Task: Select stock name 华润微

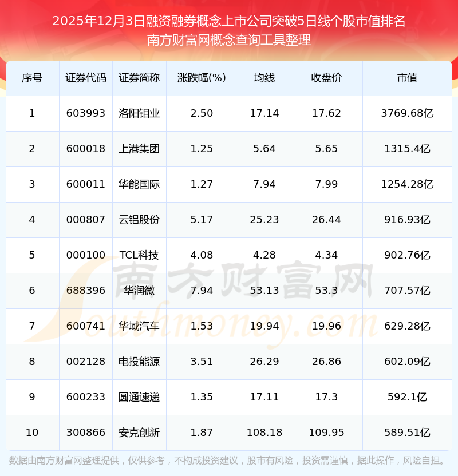Action: coord(139,291)
